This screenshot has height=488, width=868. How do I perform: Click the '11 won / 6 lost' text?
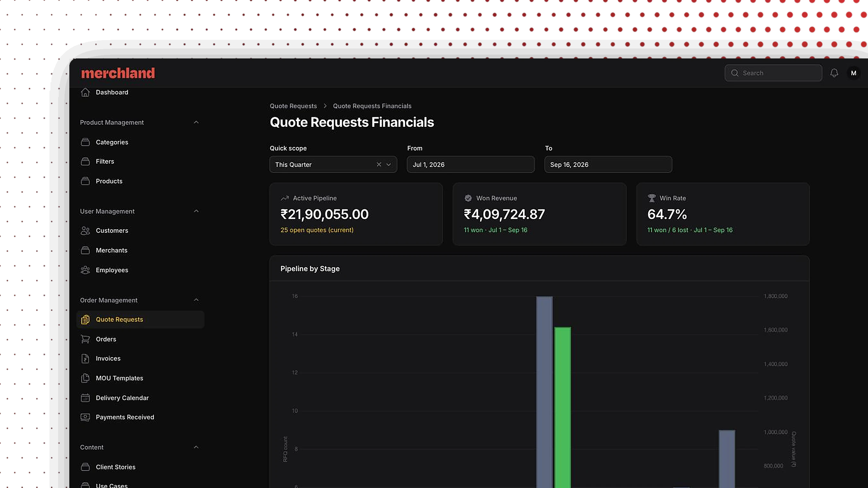coord(667,230)
